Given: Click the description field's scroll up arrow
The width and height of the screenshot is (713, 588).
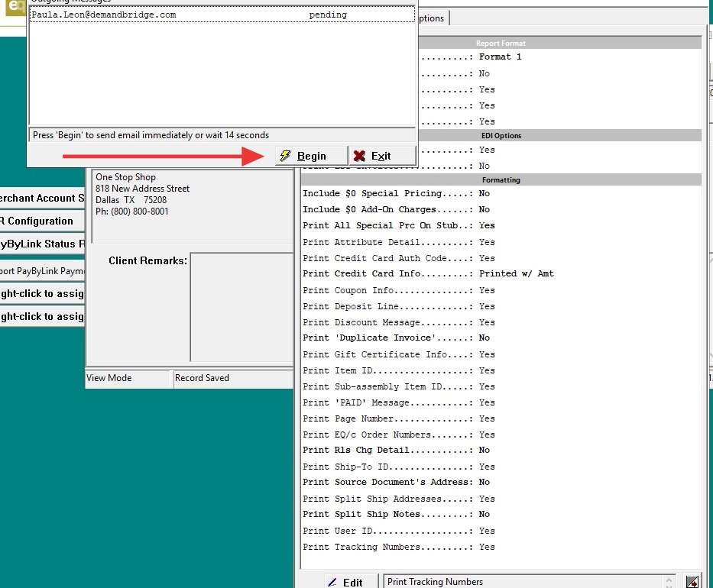Looking at the screenshot, I should [669, 580].
